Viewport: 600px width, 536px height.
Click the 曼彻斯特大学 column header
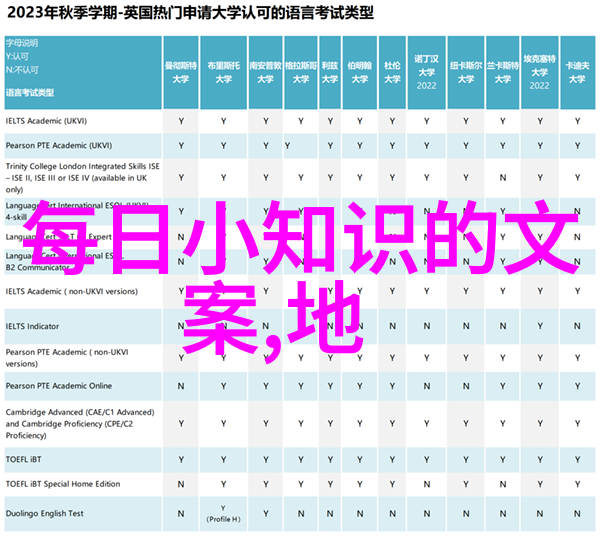click(x=181, y=72)
